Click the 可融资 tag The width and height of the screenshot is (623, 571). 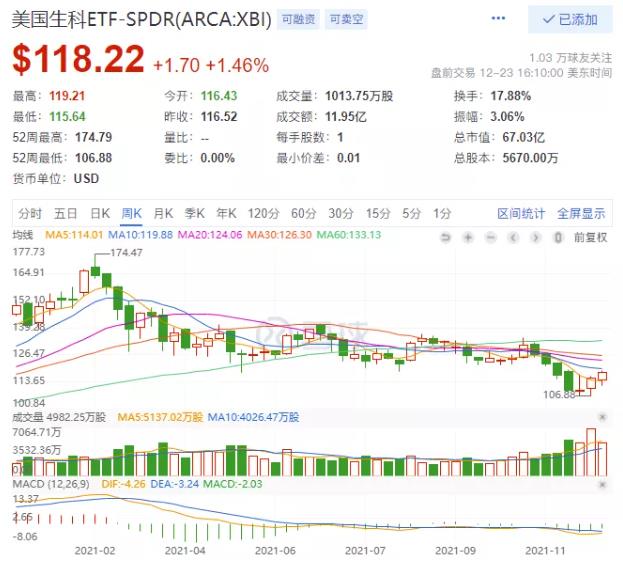tap(296, 19)
